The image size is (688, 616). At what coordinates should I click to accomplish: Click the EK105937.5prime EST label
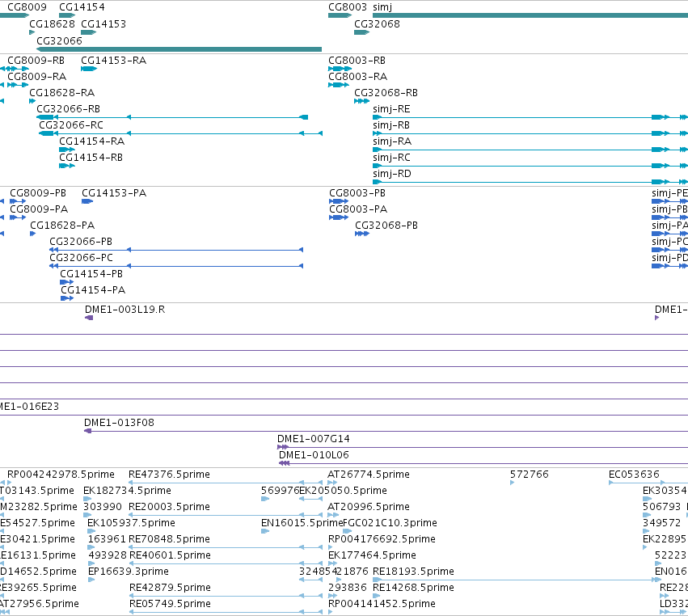(x=131, y=523)
